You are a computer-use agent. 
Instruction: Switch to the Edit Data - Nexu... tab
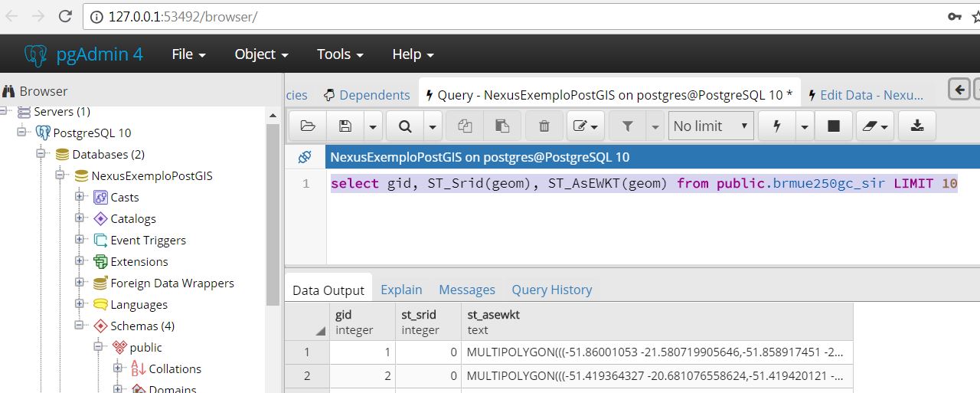click(866, 95)
